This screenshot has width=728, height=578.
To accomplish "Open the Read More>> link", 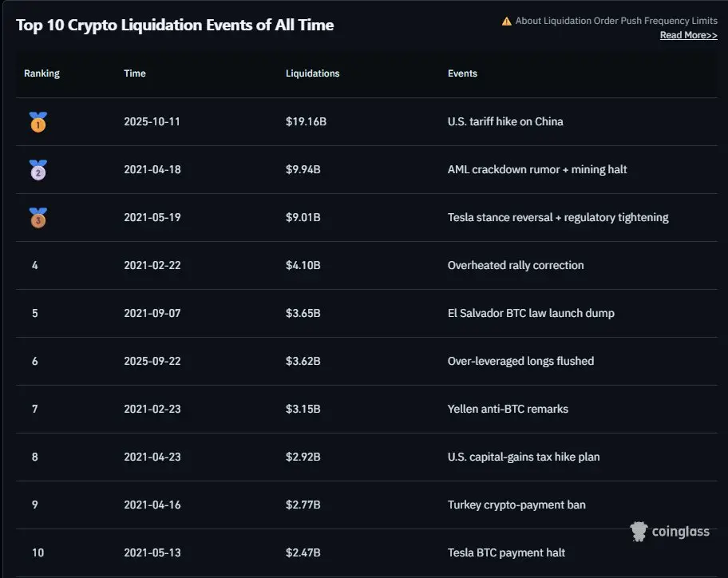I will click(x=688, y=35).
